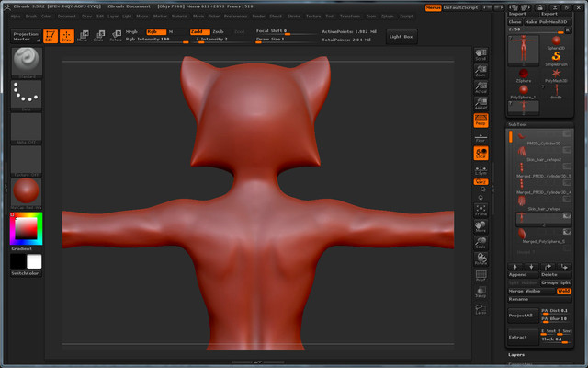
Task: Click the Light Box button
Action: (401, 36)
